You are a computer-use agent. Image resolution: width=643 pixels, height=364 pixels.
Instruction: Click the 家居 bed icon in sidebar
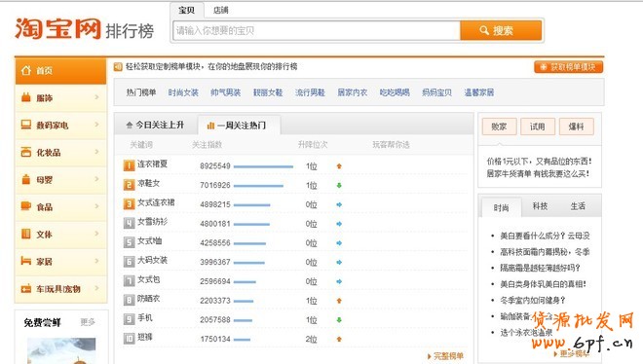coord(26,261)
